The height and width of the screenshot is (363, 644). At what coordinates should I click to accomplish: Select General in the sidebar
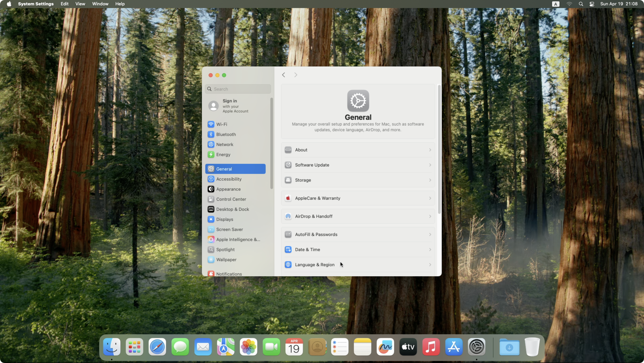click(235, 169)
